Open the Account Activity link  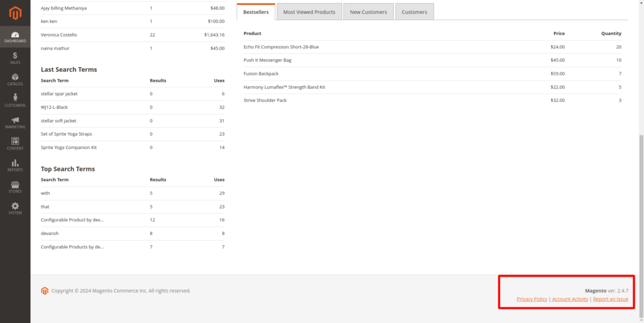tap(570, 299)
